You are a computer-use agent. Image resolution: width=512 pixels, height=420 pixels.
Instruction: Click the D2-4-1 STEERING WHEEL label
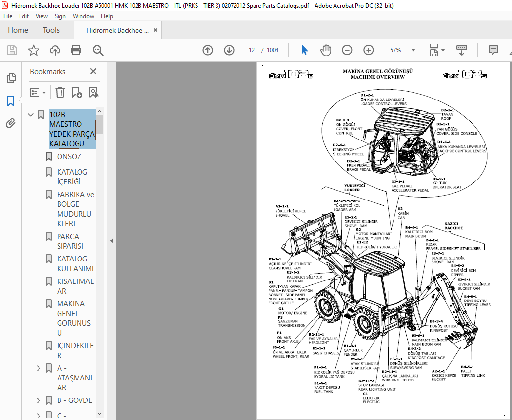pyautogui.click(x=348, y=150)
